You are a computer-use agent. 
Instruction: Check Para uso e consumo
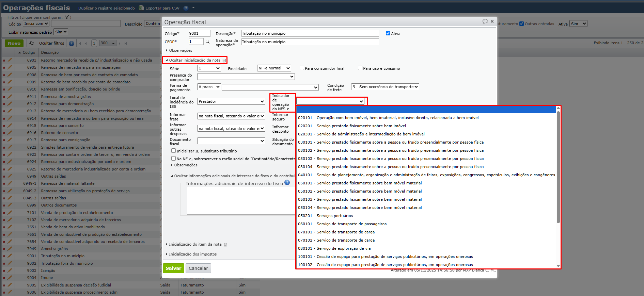[x=360, y=68]
